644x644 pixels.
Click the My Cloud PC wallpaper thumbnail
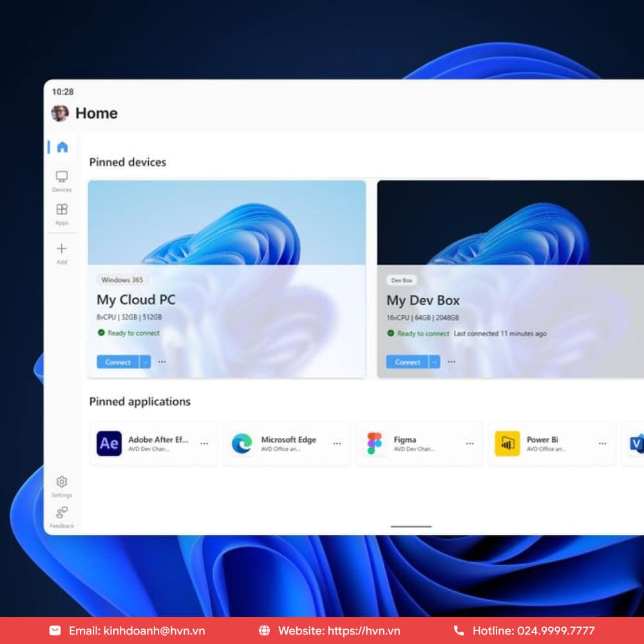[227, 223]
